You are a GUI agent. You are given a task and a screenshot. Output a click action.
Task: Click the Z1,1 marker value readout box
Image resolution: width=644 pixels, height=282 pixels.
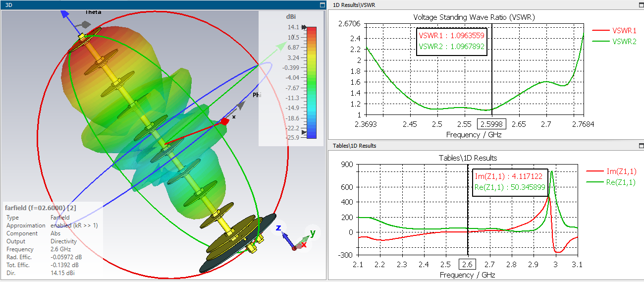click(510, 182)
